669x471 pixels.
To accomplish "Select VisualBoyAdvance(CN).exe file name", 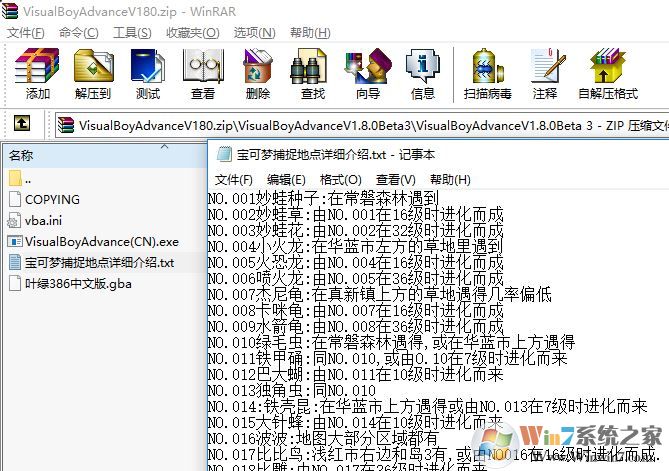I will tap(102, 242).
